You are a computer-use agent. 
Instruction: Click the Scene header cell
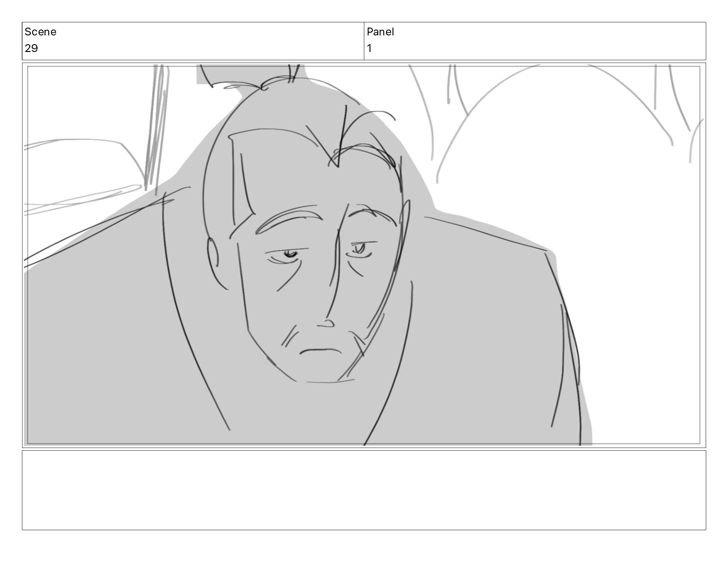(x=193, y=41)
